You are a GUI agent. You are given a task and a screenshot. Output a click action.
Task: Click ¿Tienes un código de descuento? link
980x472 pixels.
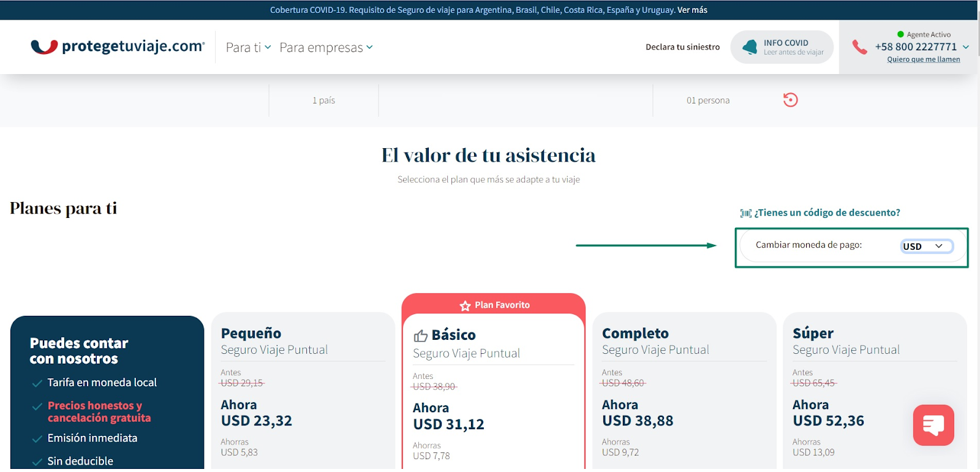(x=827, y=212)
